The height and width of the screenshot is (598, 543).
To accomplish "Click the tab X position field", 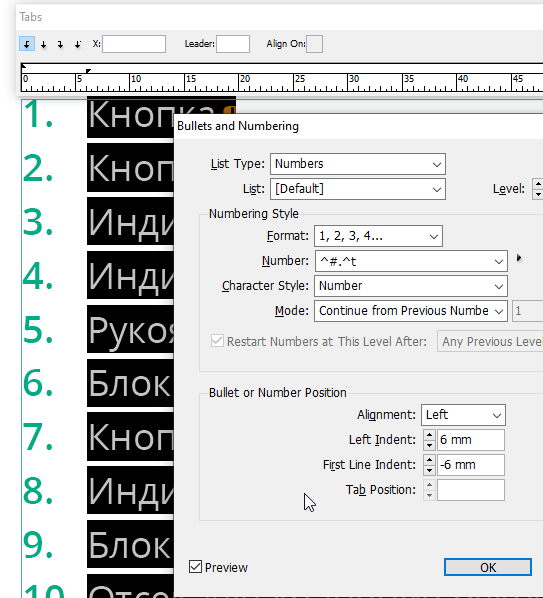I will click(134, 44).
